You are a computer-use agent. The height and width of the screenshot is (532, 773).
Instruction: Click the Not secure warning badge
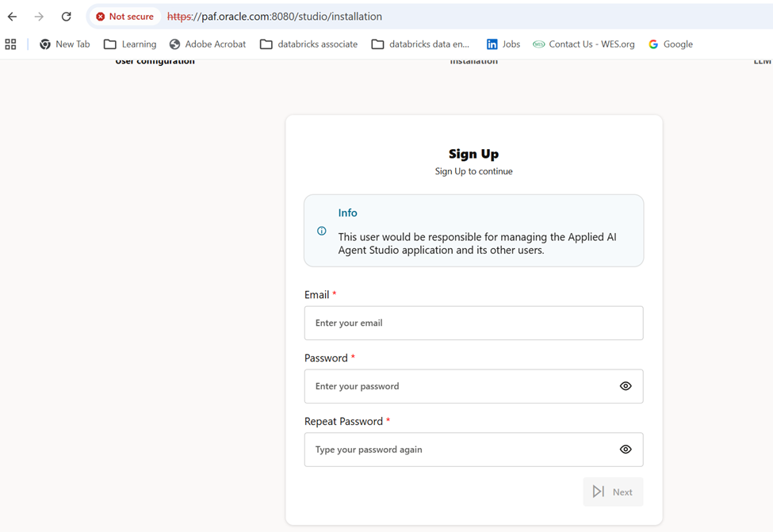pos(123,16)
